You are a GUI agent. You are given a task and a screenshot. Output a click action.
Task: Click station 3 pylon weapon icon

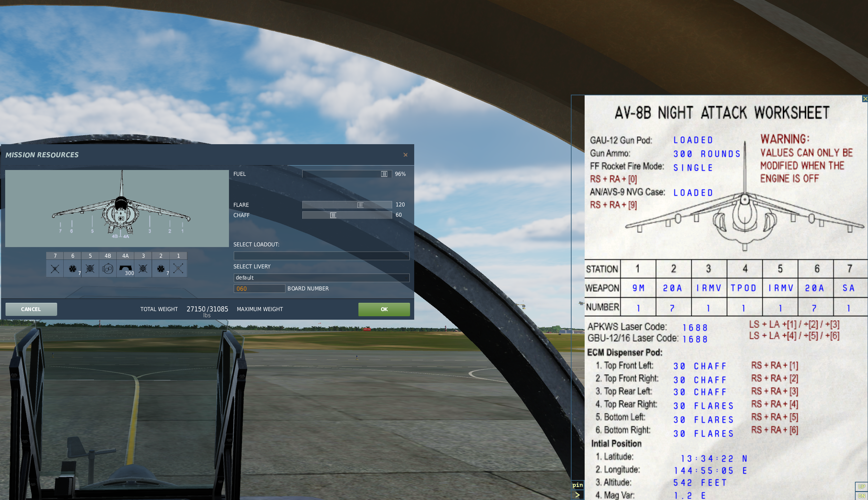(x=143, y=268)
